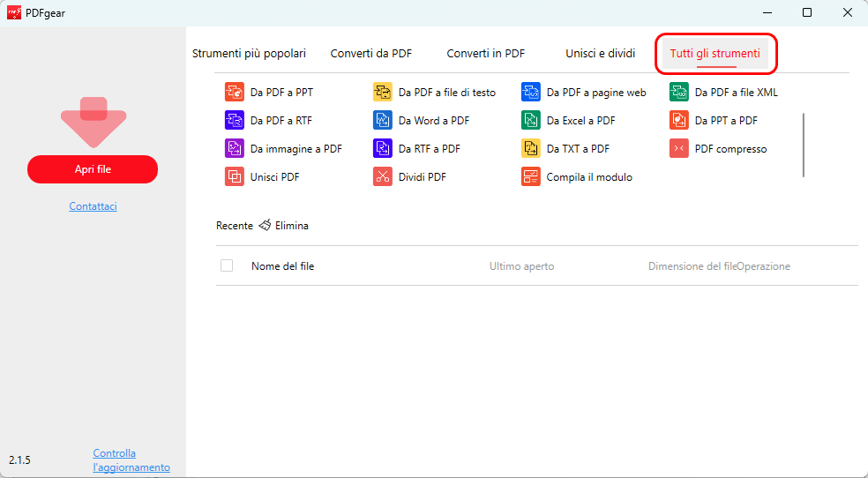Click the Da Excel a PDF icon
The width and height of the screenshot is (868, 478).
click(x=531, y=121)
